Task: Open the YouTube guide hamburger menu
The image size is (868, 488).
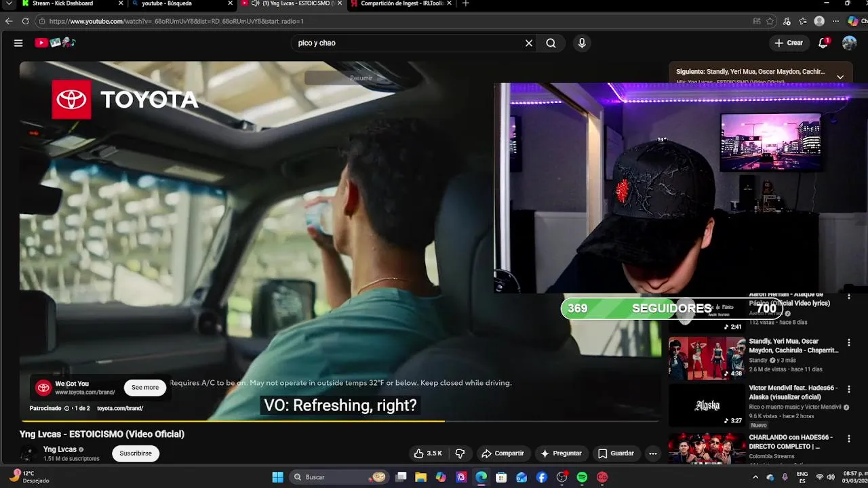Action: point(18,43)
